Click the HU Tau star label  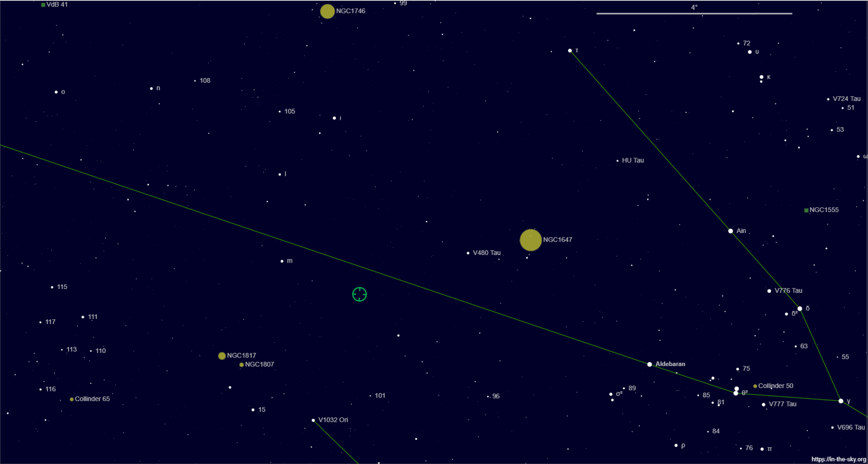point(633,160)
